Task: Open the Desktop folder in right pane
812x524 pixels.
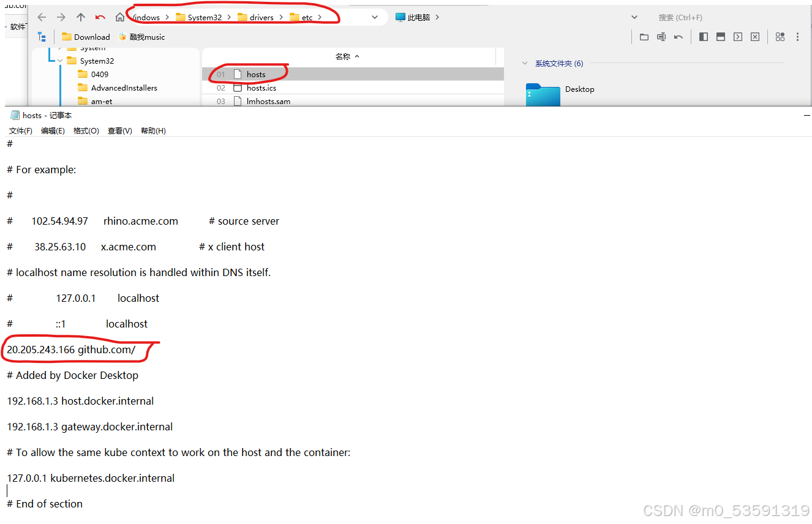Action: coord(560,94)
